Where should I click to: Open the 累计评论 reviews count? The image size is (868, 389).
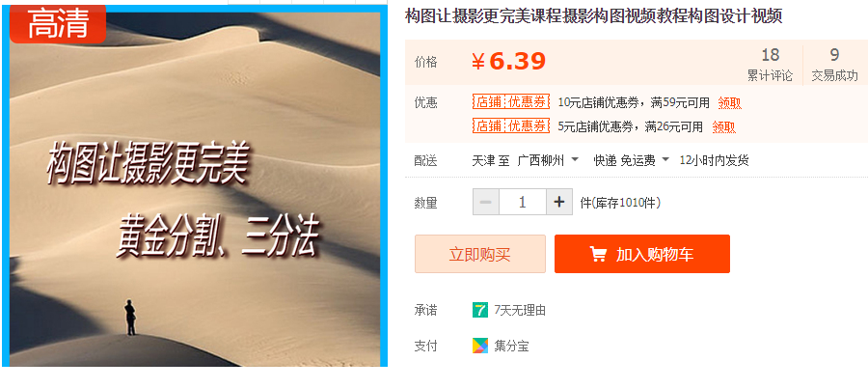pos(770,65)
